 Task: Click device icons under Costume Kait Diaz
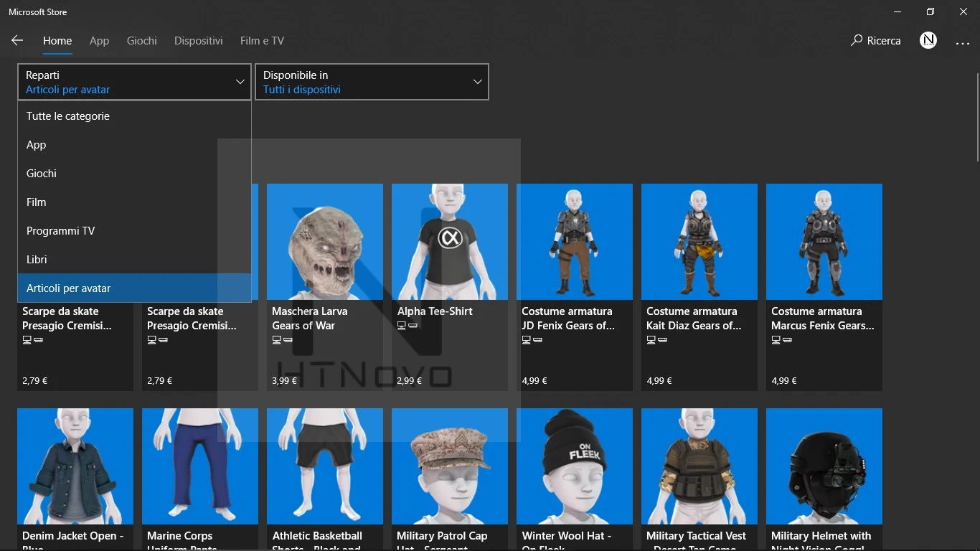click(657, 340)
